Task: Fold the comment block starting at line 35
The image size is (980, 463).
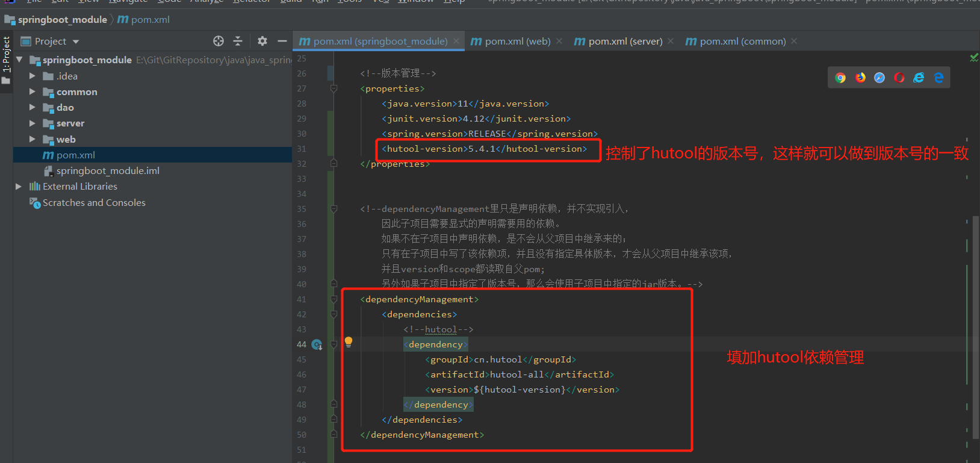Action: pos(333,209)
